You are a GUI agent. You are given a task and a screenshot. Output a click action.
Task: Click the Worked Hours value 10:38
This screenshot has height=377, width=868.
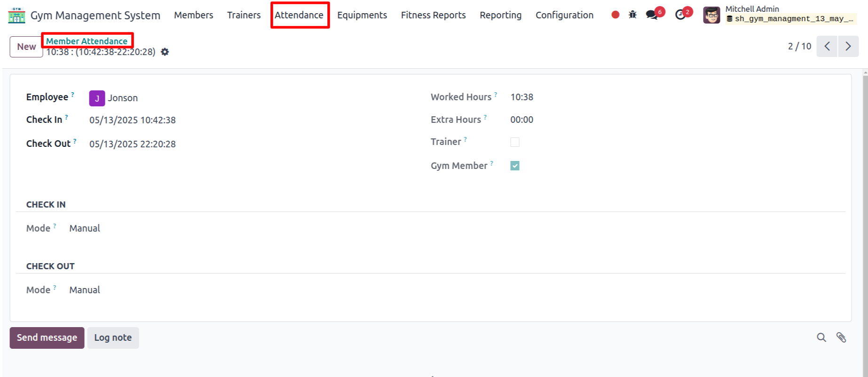[x=522, y=97]
